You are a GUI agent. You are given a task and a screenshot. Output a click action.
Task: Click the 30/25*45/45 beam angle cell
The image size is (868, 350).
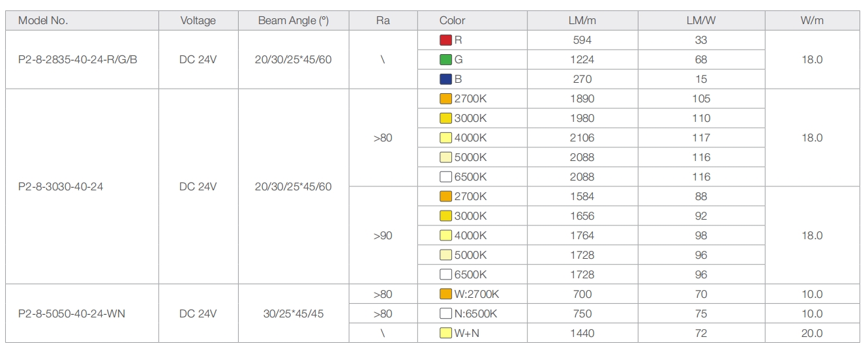(293, 314)
